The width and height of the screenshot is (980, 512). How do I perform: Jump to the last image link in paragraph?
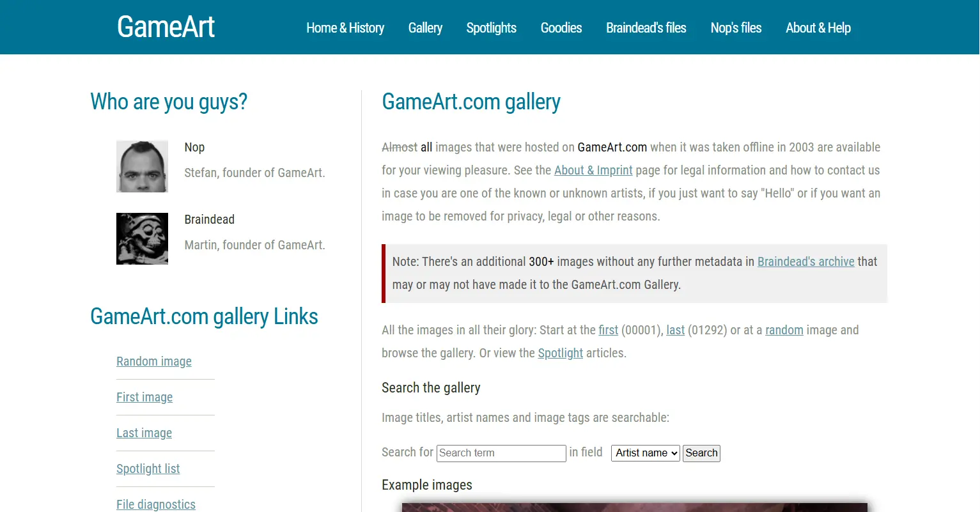coord(676,330)
